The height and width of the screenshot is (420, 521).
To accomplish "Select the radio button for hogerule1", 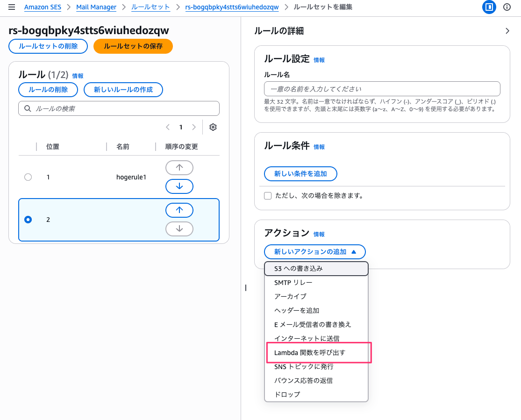I will 28,177.
